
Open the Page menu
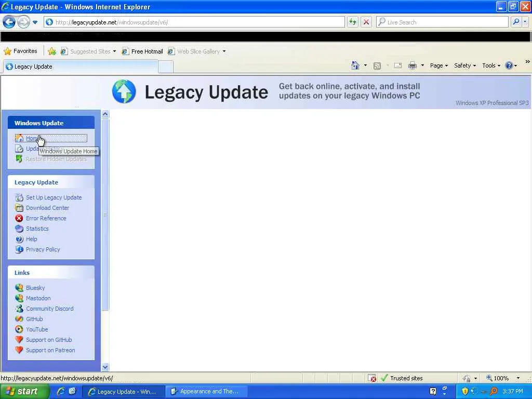(x=439, y=65)
